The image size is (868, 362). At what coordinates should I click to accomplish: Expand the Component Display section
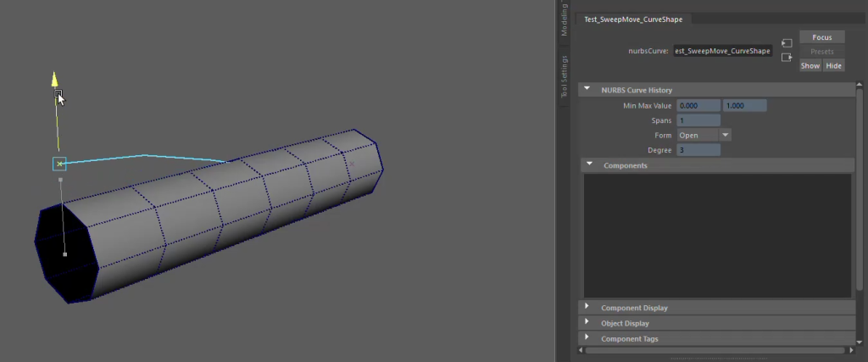click(587, 308)
